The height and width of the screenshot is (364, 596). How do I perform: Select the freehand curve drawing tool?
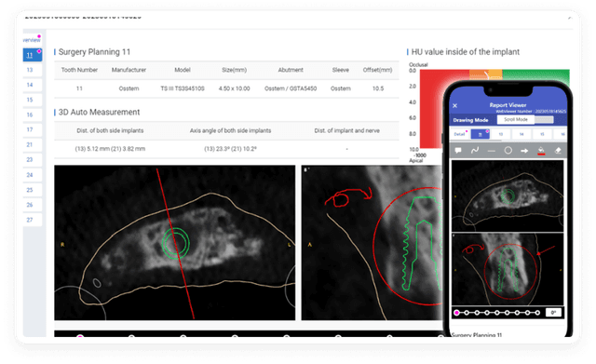click(475, 151)
